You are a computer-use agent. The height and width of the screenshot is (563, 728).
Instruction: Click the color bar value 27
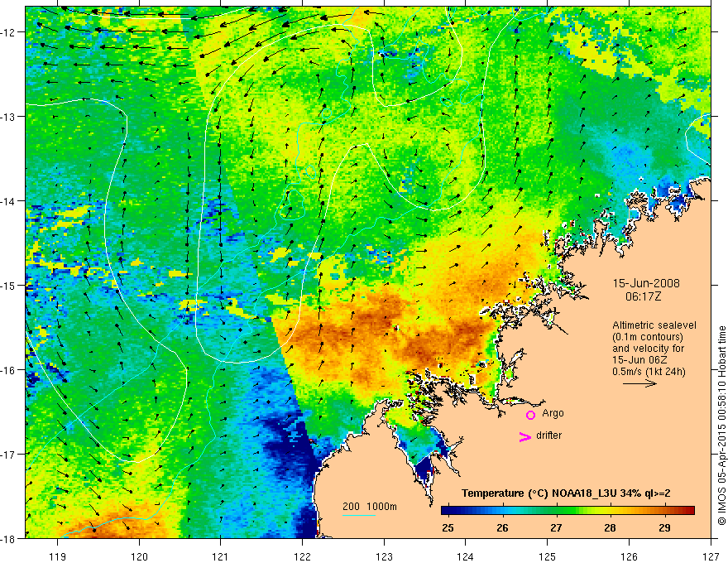click(556, 527)
